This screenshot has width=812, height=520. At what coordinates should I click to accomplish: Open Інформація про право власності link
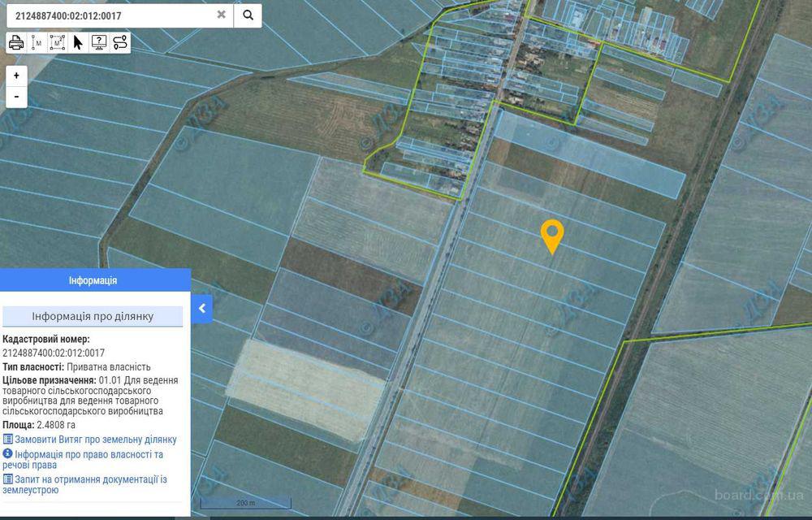(89, 454)
